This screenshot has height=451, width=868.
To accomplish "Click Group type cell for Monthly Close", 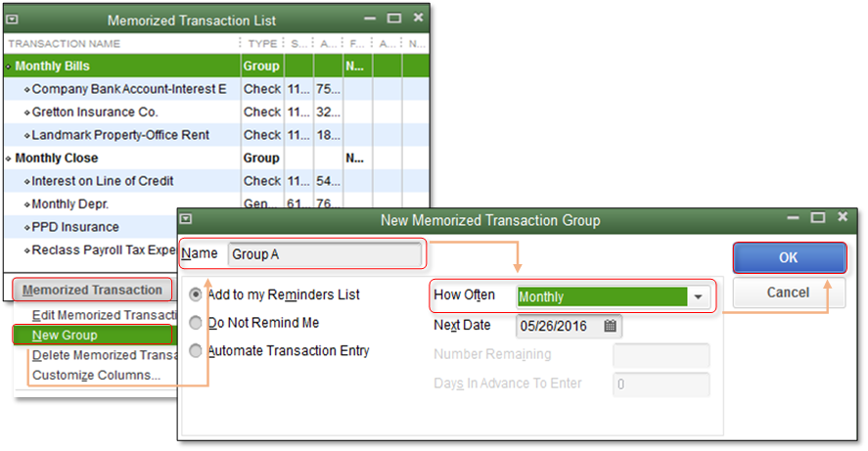I will click(x=261, y=158).
